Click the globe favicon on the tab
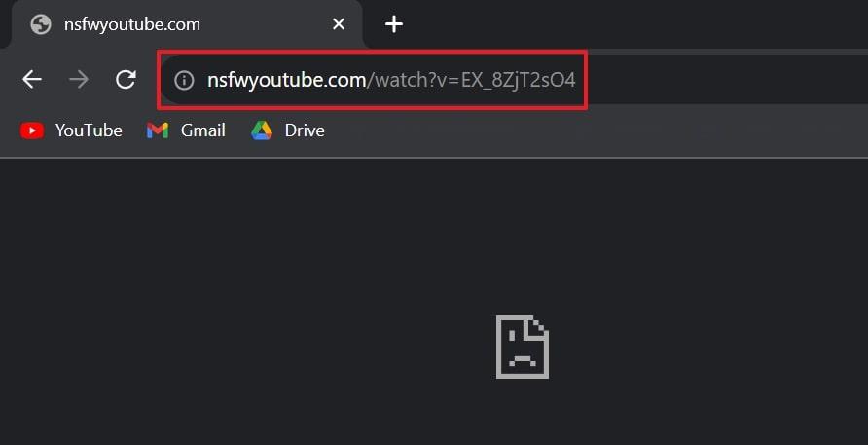Screen dimensions: 868x445 (x=41, y=24)
